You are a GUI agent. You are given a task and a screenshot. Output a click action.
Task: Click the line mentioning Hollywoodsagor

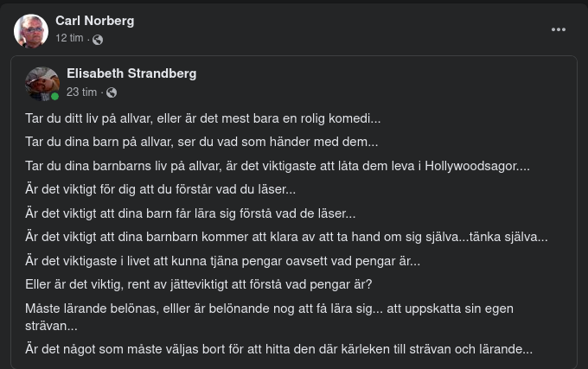pyautogui.click(x=278, y=166)
